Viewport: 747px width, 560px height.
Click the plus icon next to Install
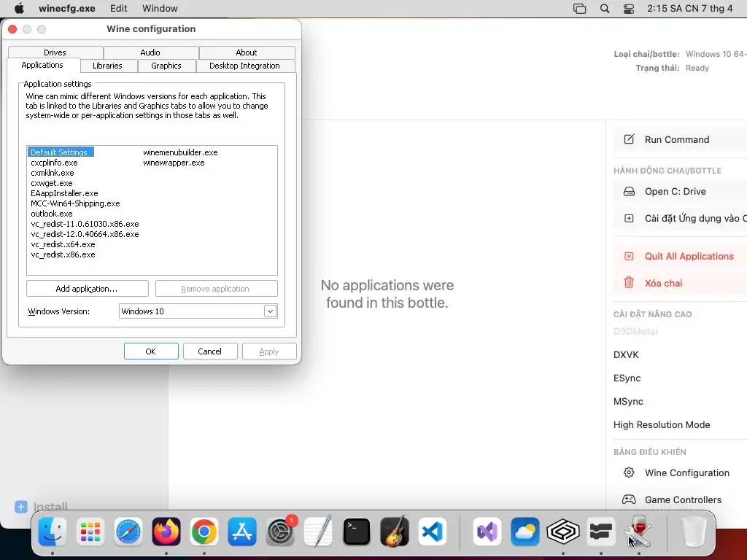(x=21, y=507)
